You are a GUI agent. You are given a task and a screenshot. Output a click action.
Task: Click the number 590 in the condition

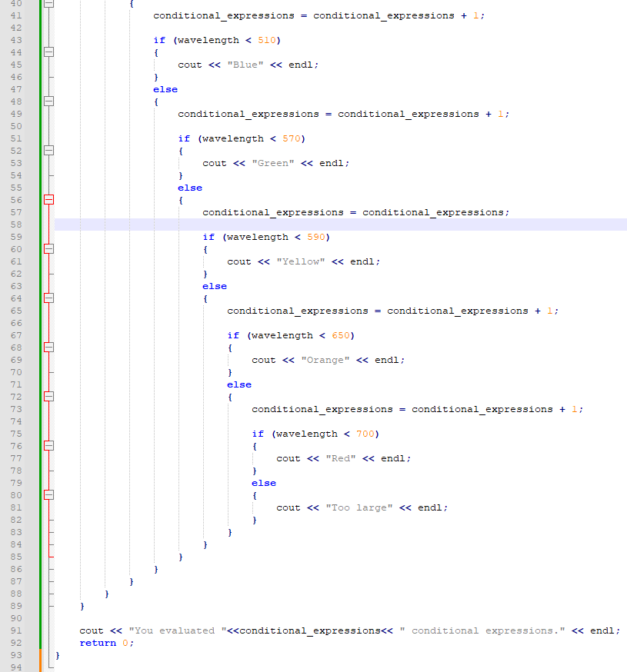coord(316,237)
